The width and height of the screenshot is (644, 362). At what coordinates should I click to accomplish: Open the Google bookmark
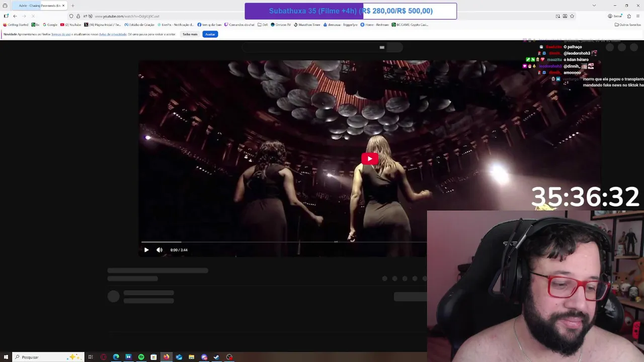[x=50, y=25]
